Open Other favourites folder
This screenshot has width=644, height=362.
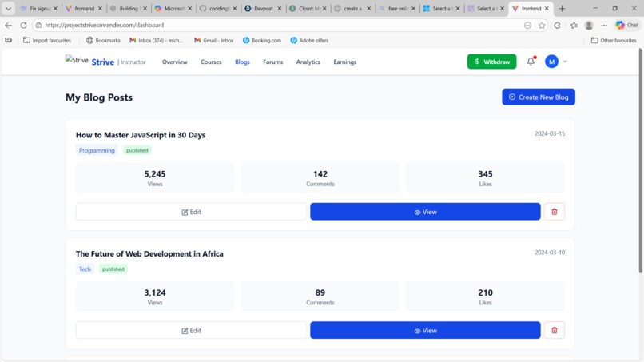tap(614, 40)
